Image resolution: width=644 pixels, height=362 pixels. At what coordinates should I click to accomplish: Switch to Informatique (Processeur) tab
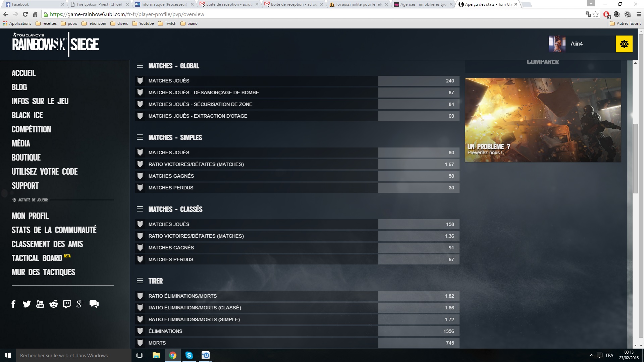[x=162, y=4]
